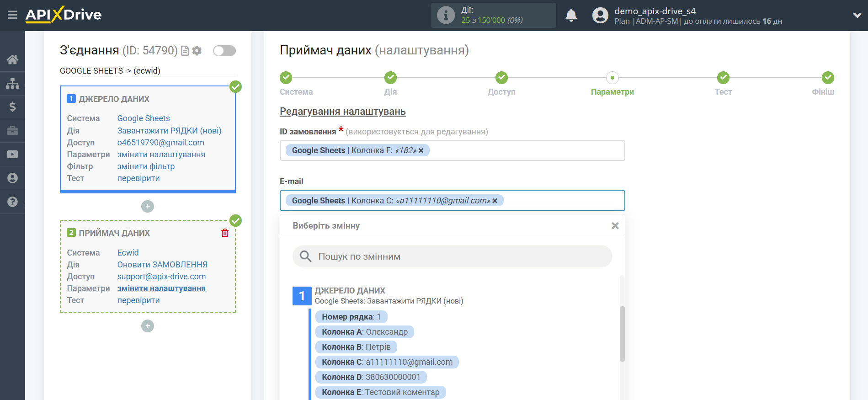The image size is (868, 400).
Task: Click the ApiX-Drive logo
Action: click(x=64, y=15)
